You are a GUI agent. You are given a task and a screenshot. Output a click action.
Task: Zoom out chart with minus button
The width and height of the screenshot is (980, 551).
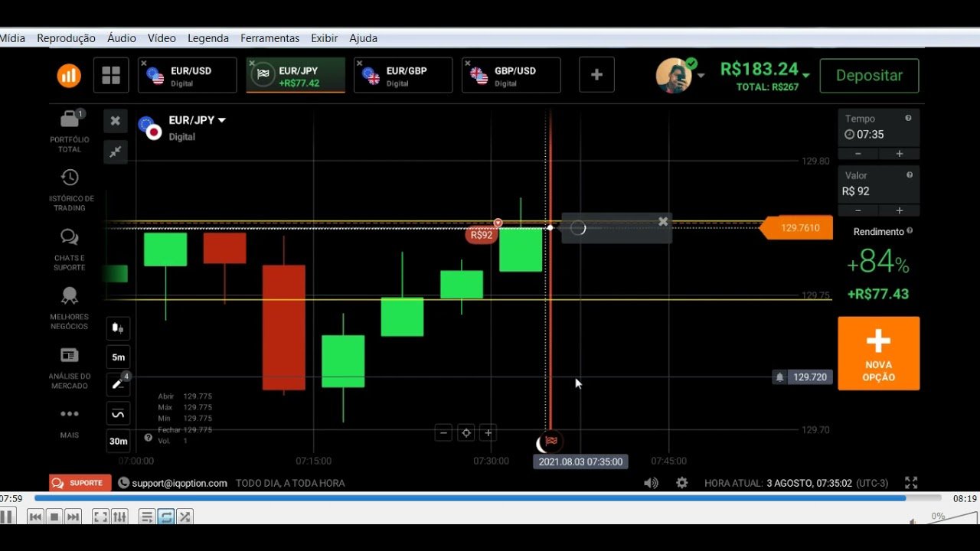pos(443,433)
